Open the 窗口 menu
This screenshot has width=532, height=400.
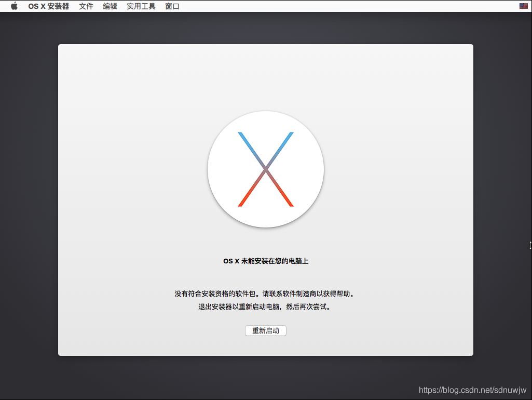tap(172, 6)
